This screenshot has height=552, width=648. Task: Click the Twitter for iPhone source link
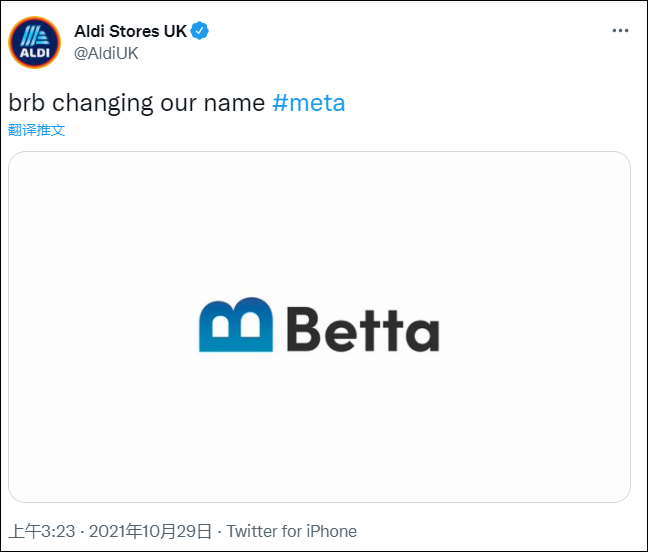coord(291,531)
